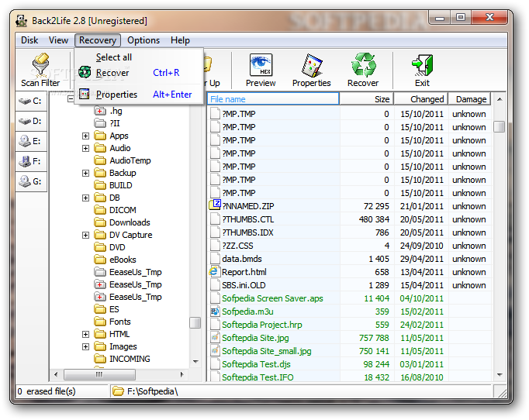The image size is (529, 420).
Task: Expand the DB folder node
Action: tap(85, 198)
